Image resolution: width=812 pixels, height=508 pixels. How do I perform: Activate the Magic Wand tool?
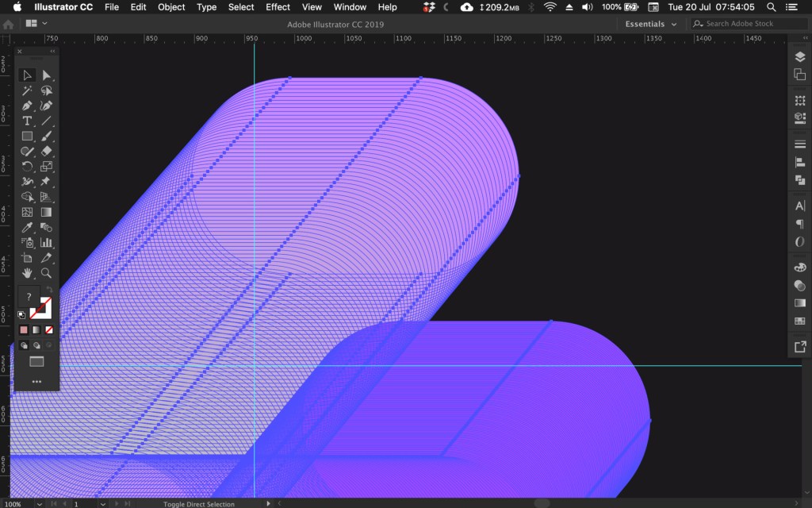[x=27, y=90]
